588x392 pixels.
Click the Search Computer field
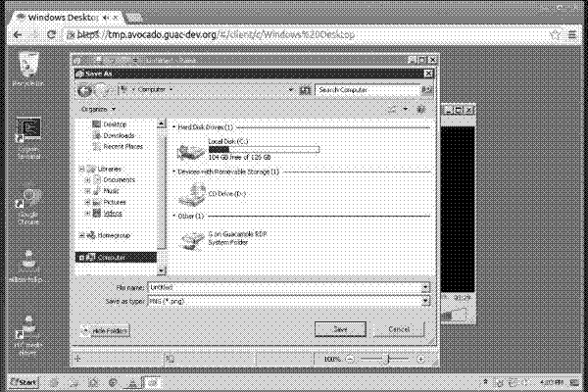click(x=367, y=90)
